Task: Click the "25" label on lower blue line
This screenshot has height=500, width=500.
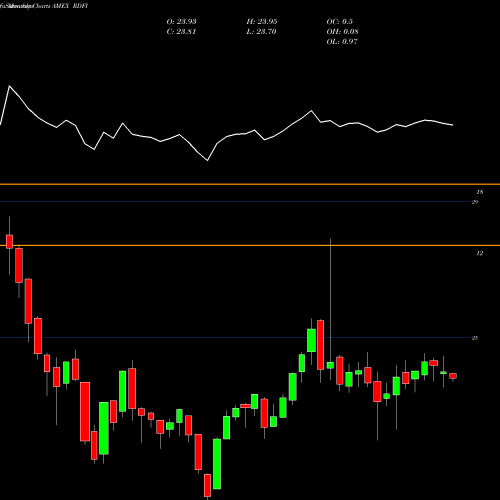Action: [x=475, y=338]
